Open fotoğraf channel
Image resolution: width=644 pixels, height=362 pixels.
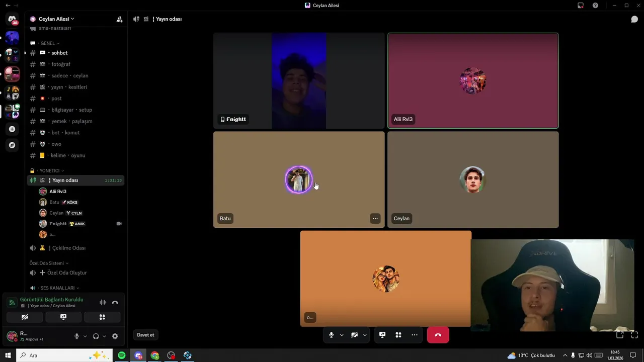75,64
